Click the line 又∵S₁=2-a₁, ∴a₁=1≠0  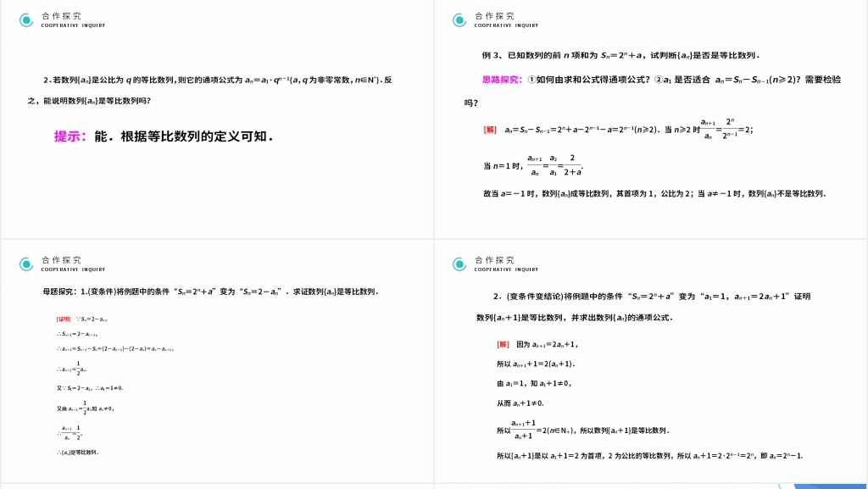point(90,388)
